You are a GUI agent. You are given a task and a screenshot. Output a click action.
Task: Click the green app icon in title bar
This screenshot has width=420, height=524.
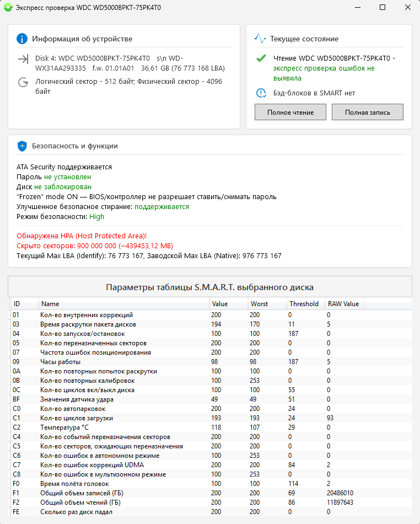tap(8, 8)
